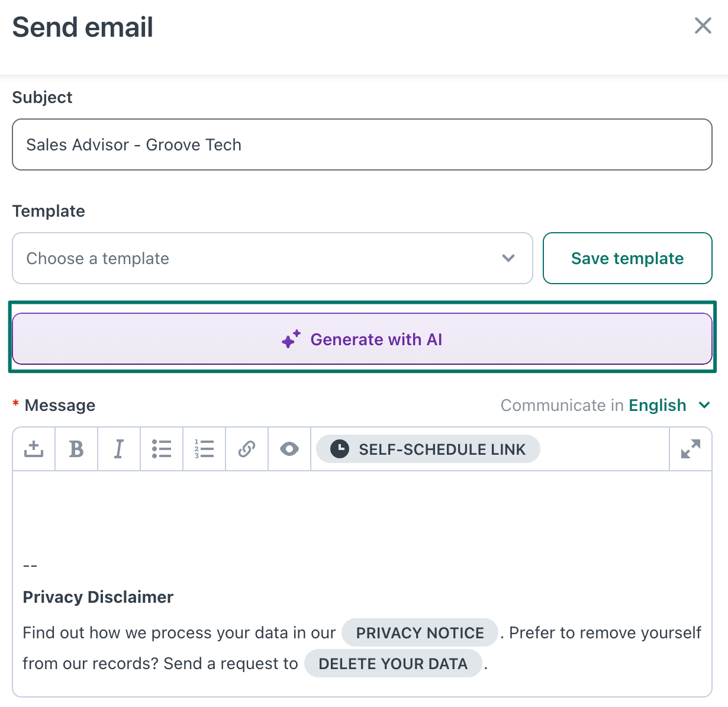The height and width of the screenshot is (707, 728).
Task: Click the clock icon in Self-Schedule Link
Action: pyautogui.click(x=339, y=449)
